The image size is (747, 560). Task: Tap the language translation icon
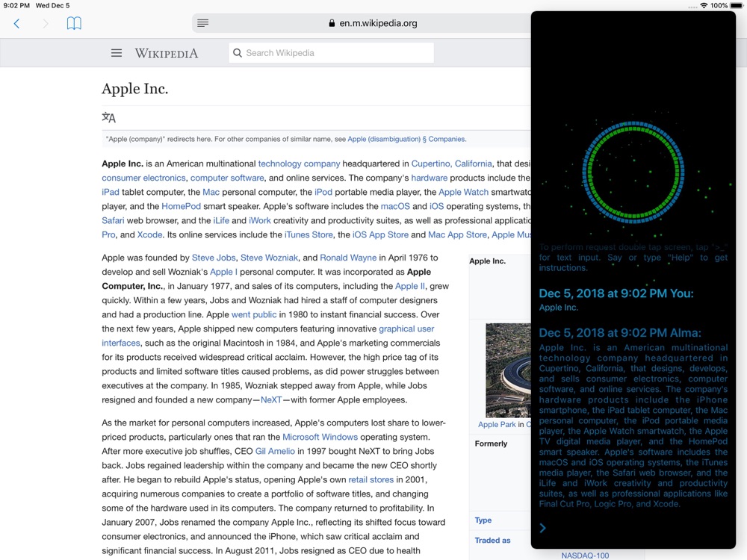point(108,117)
